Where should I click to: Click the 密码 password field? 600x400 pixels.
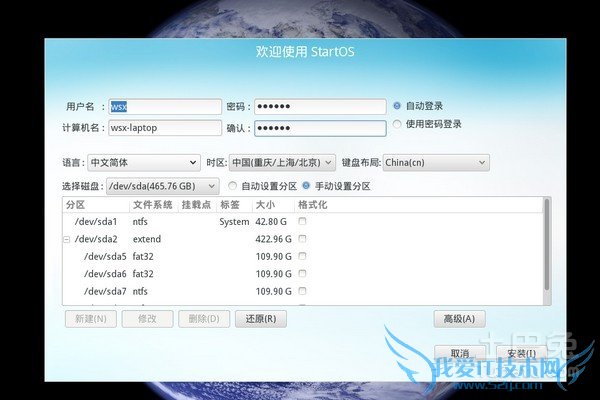click(320, 106)
